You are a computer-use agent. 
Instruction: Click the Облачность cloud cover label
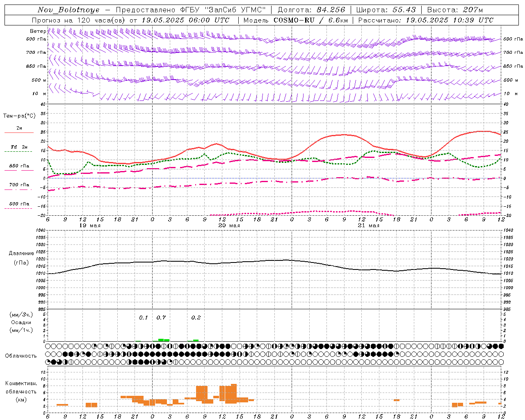[21, 356]
